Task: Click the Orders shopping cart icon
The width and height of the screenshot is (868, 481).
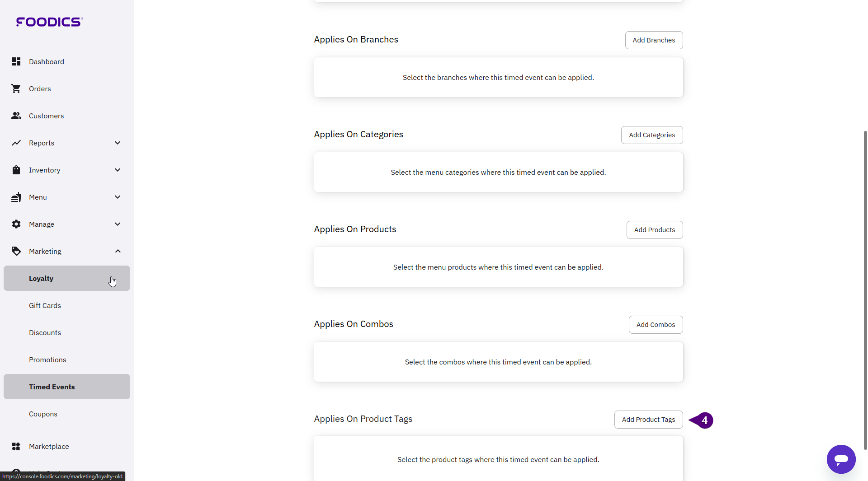Action: 16,89
